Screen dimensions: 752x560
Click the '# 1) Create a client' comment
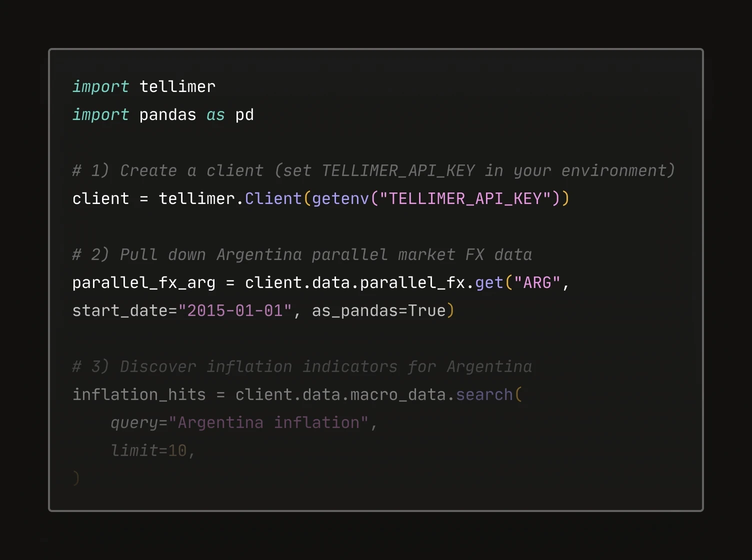click(x=373, y=170)
